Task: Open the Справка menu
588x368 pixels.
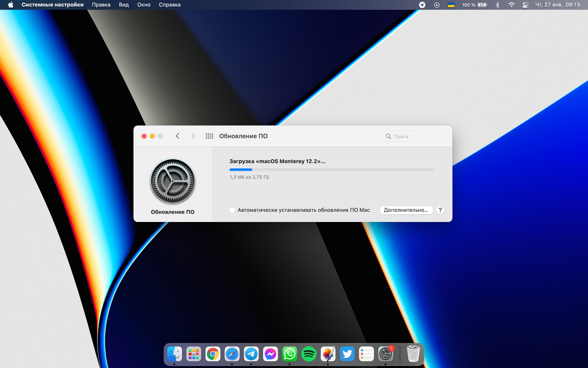Action: [170, 5]
